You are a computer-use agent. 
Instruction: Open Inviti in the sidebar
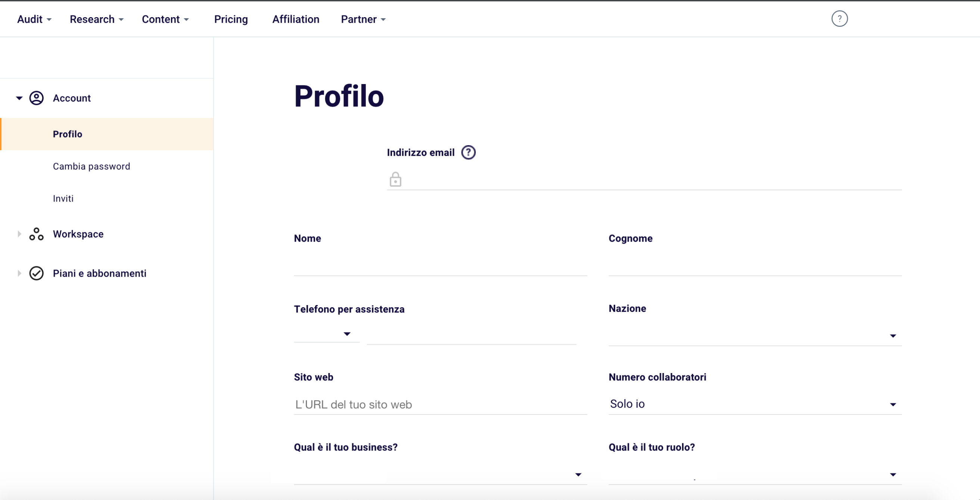point(63,198)
